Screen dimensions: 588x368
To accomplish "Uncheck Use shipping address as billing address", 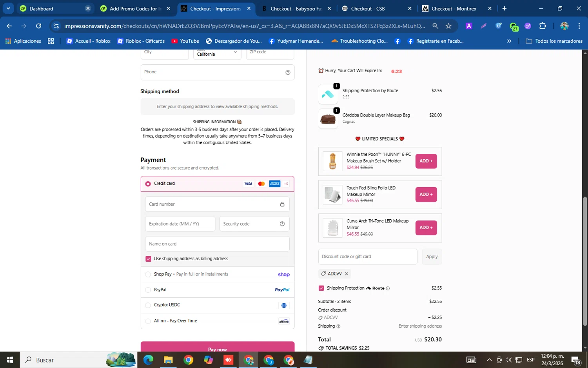I will (x=148, y=259).
